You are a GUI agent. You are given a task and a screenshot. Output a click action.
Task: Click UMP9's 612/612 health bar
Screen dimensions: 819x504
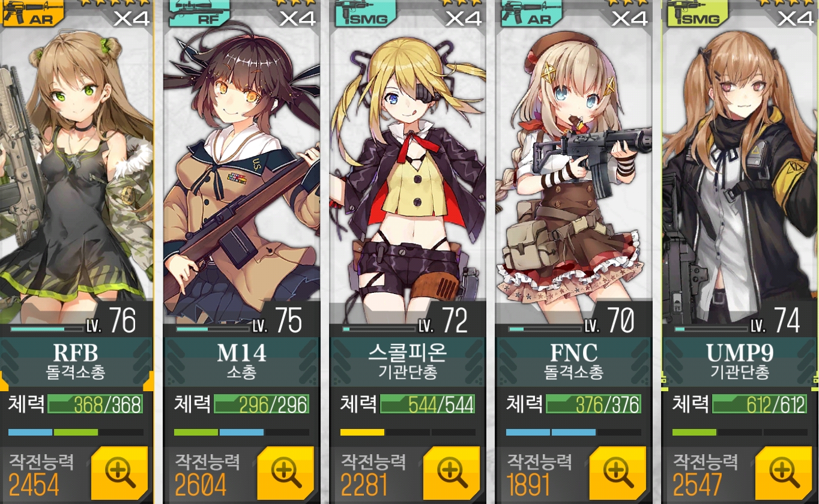point(759,404)
